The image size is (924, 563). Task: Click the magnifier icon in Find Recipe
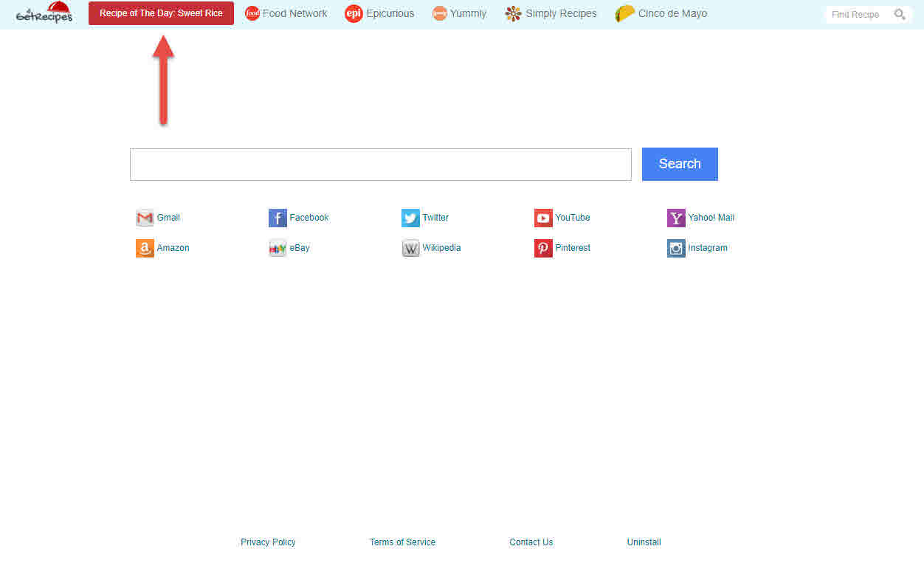click(x=900, y=14)
